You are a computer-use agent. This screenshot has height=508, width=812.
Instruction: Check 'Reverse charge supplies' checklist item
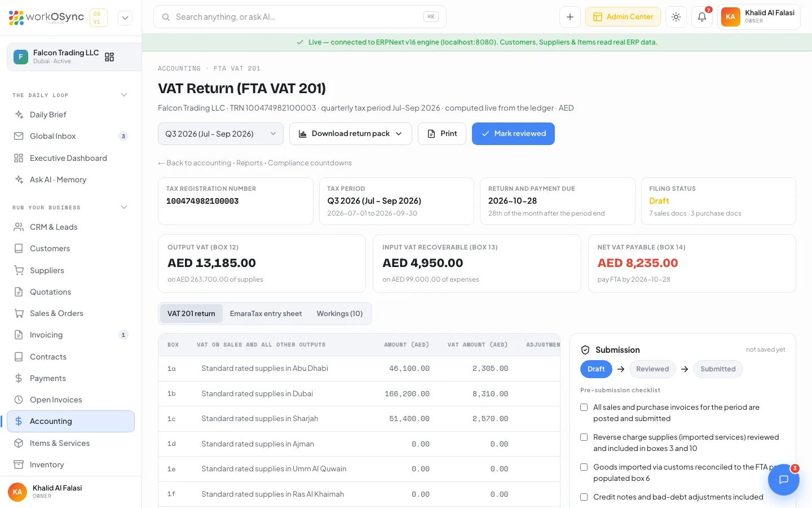(x=584, y=437)
